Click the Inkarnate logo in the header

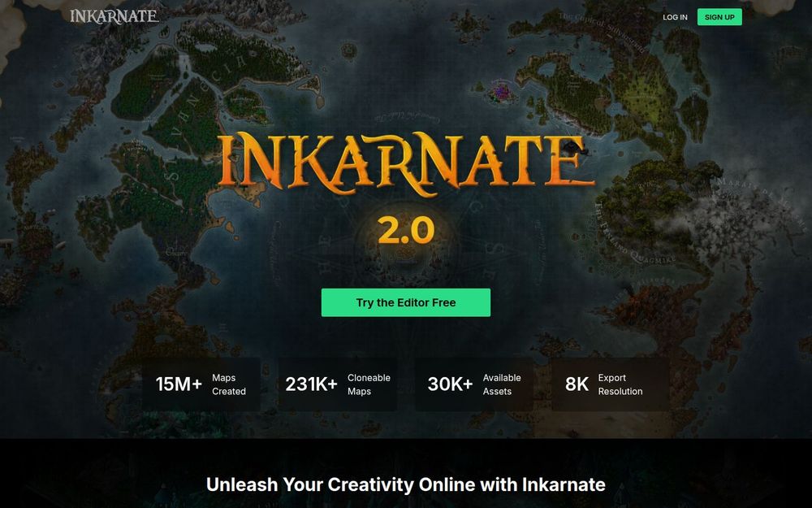[114, 16]
